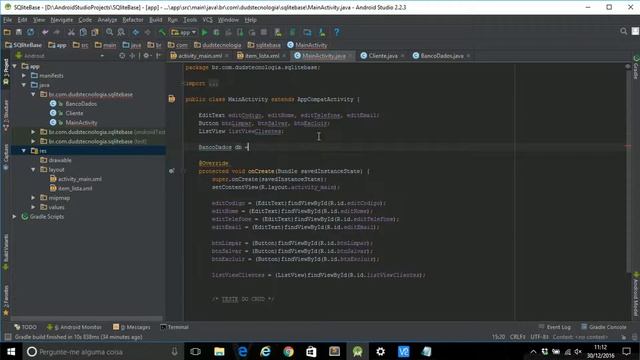Screen dimensions: 640x360
Task: Open the Event Log
Action: pyautogui.click(x=555, y=327)
